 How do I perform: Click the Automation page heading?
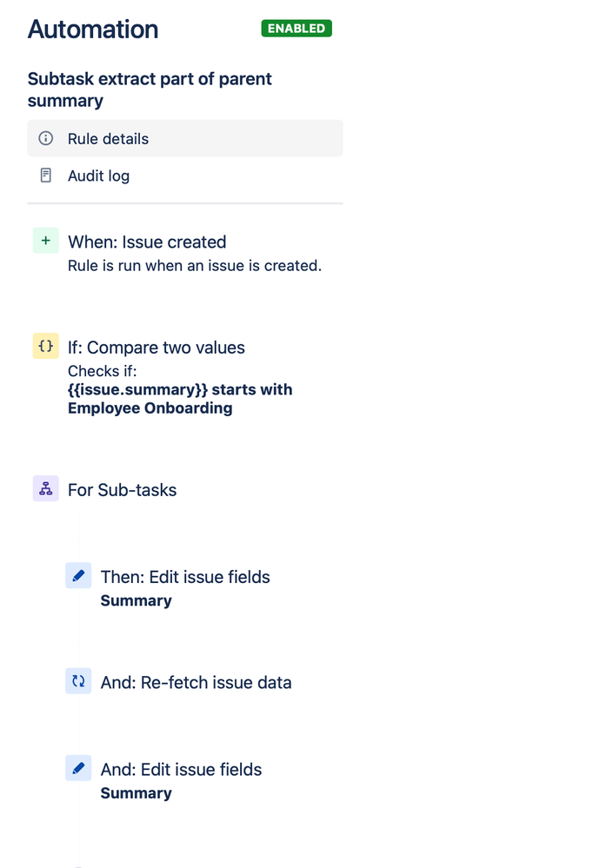coord(93,30)
